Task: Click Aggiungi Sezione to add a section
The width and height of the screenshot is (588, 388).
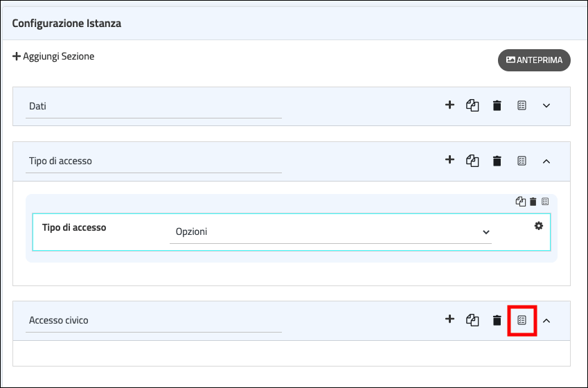Action: (53, 56)
